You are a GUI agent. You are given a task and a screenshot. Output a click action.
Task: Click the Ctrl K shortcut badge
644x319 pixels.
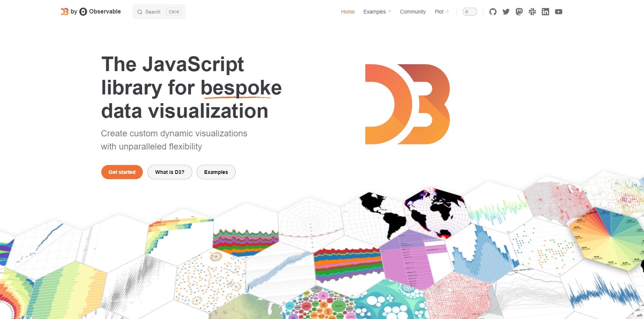174,12
